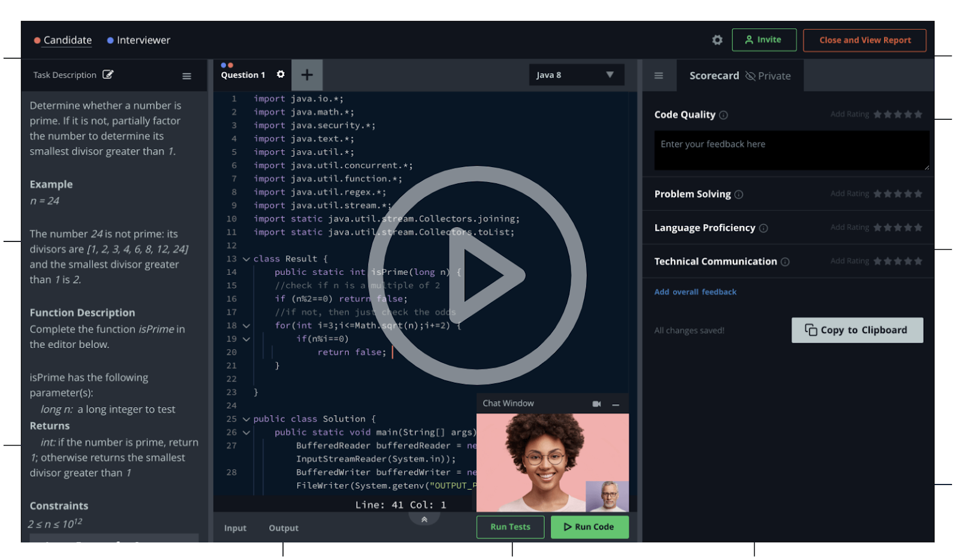The width and height of the screenshot is (959, 560).
Task: Open the Java 8 language dropdown
Action: [x=577, y=75]
